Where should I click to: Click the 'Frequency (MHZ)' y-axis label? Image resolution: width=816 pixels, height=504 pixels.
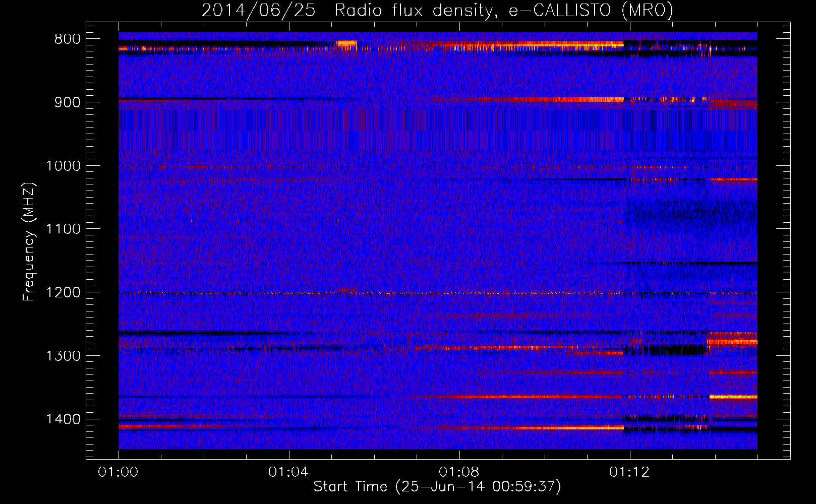pyautogui.click(x=29, y=242)
